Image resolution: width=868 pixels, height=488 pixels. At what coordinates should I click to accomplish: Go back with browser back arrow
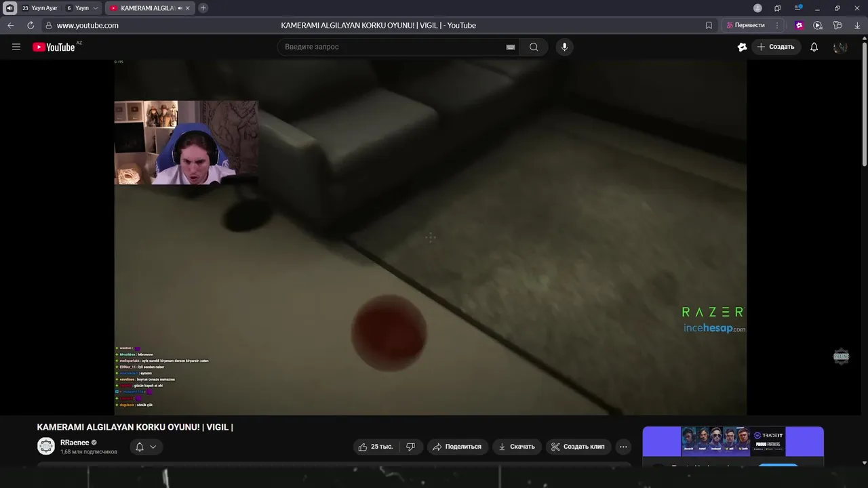[x=11, y=25]
